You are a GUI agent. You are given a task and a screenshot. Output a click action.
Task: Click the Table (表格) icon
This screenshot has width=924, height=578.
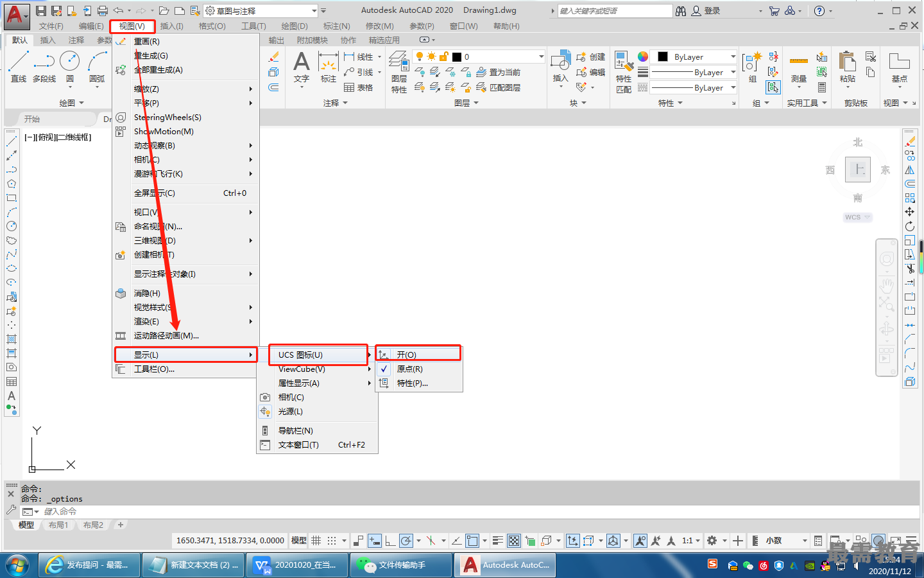(x=359, y=87)
